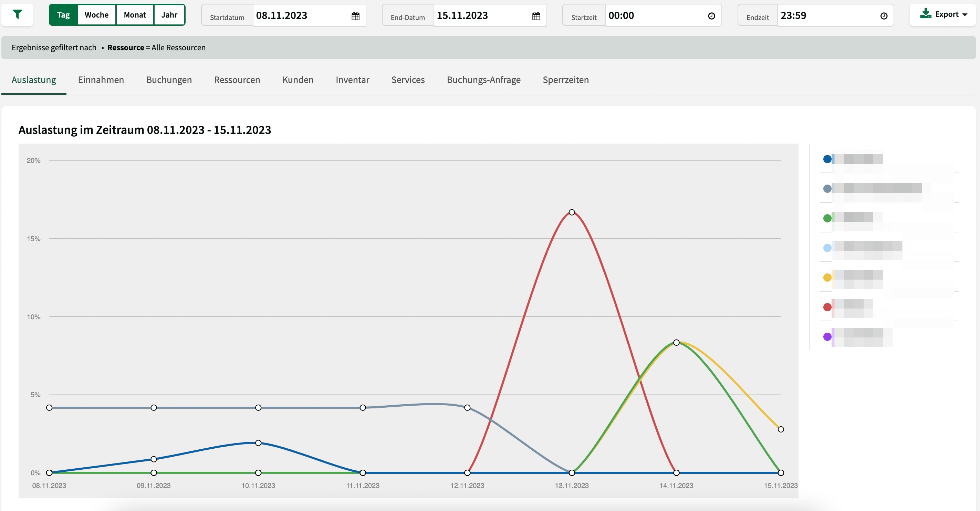
Task: Click the green filter funnel icon
Action: (x=17, y=15)
